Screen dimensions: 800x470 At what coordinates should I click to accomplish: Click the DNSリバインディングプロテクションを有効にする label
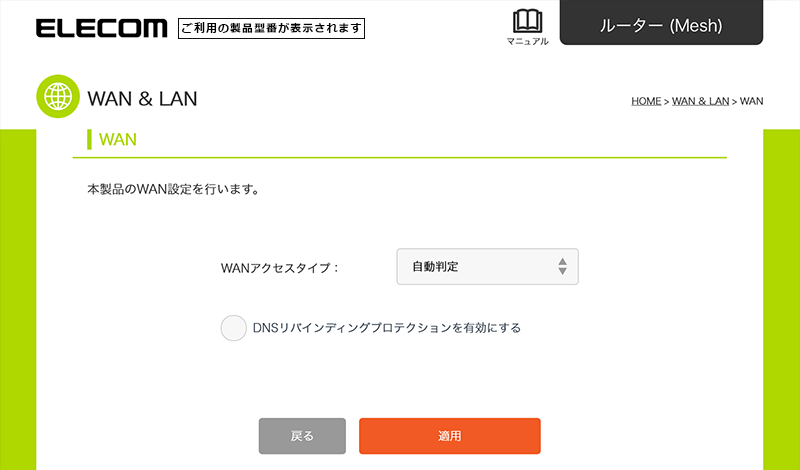coord(387,328)
